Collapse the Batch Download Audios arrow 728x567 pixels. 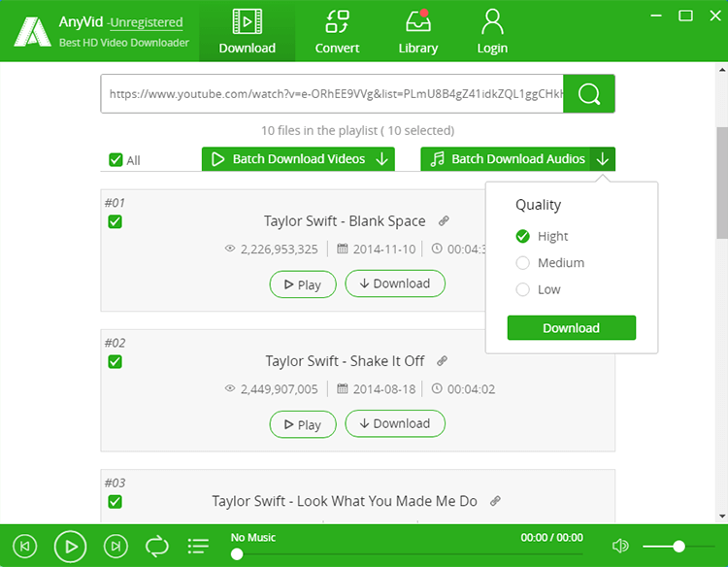pyautogui.click(x=603, y=159)
